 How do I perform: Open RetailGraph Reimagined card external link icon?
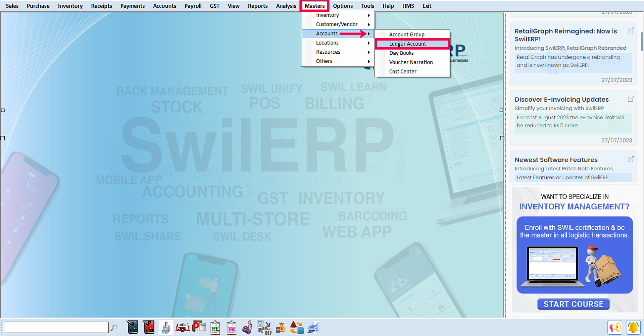631,31
